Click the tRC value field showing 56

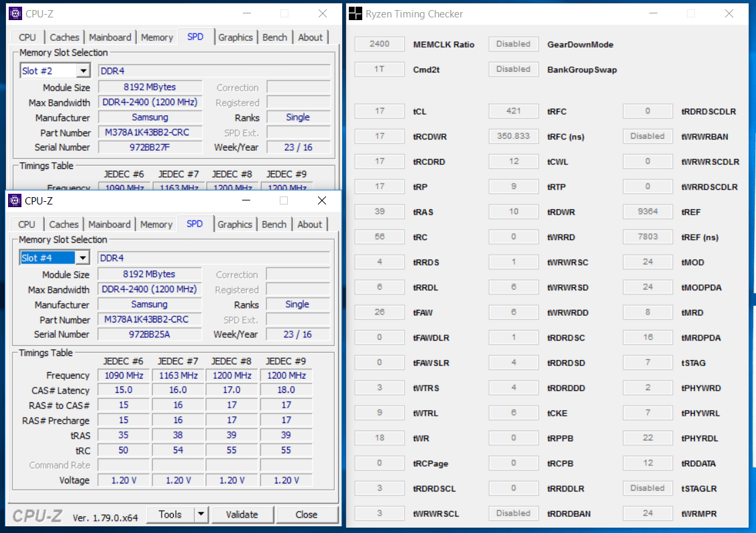click(380, 237)
